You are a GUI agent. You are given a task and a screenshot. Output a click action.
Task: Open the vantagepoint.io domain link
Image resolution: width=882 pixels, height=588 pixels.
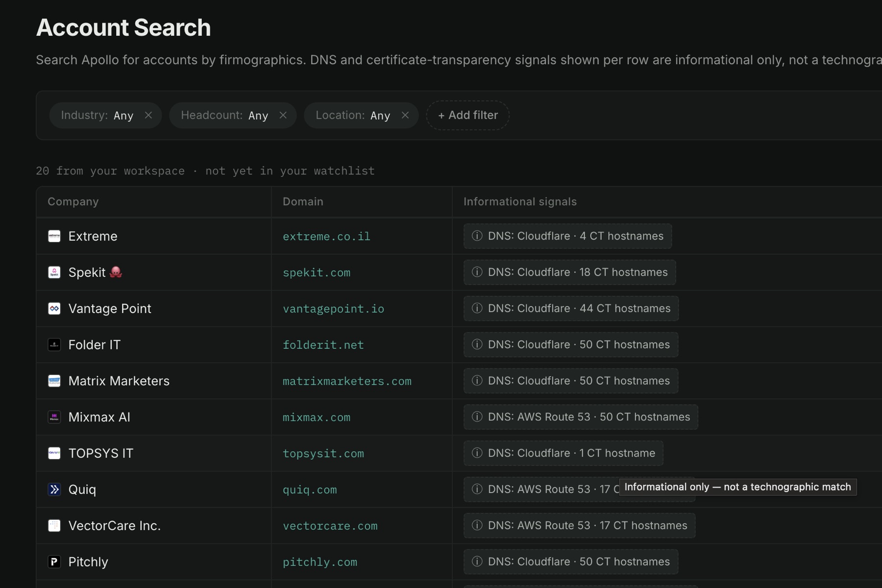coord(333,309)
